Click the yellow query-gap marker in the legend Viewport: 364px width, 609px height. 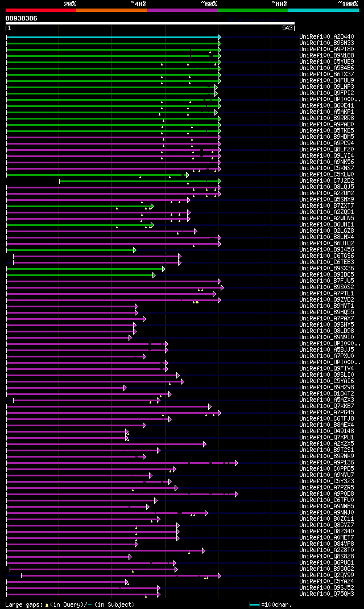pyautogui.click(x=47, y=604)
